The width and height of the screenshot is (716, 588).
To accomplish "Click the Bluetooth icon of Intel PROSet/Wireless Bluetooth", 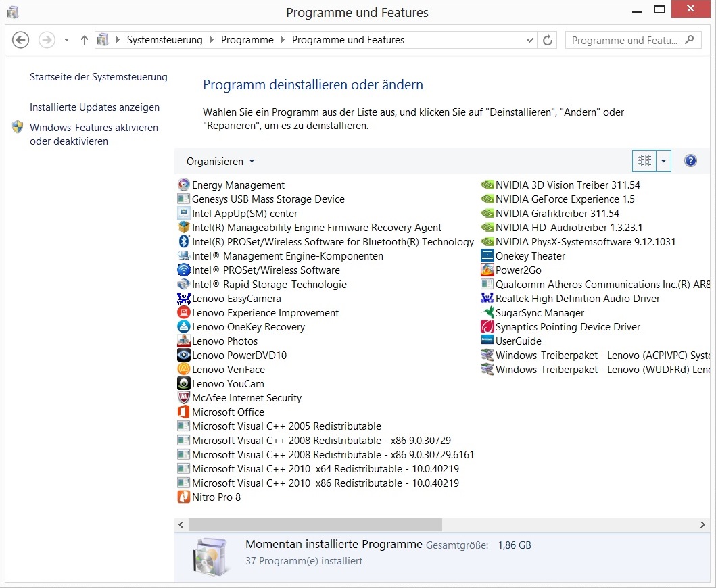I will [x=184, y=241].
